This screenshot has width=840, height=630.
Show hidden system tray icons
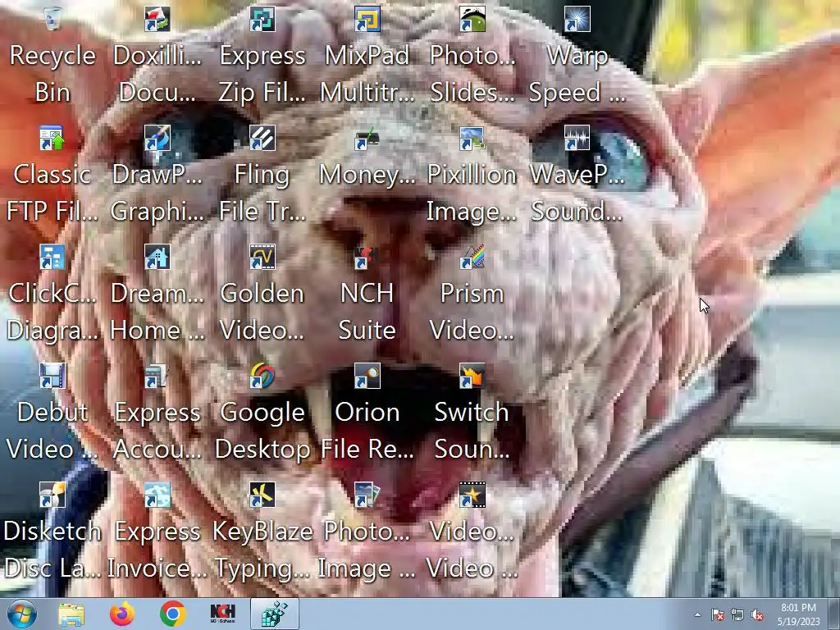(x=697, y=615)
